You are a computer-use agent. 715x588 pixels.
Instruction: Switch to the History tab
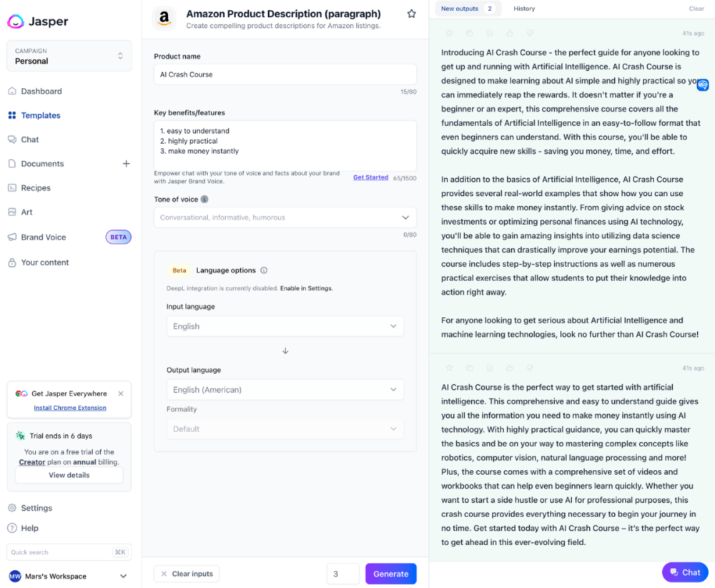coord(524,9)
